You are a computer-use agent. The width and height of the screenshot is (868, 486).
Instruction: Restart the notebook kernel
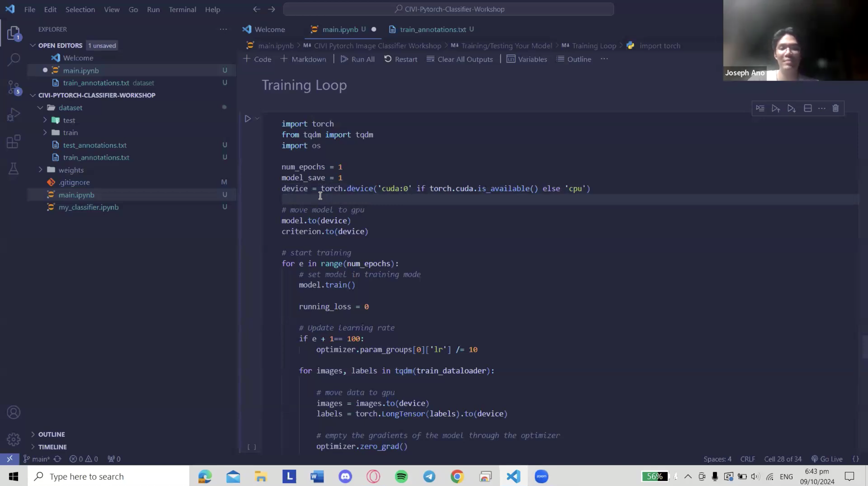pyautogui.click(x=401, y=59)
